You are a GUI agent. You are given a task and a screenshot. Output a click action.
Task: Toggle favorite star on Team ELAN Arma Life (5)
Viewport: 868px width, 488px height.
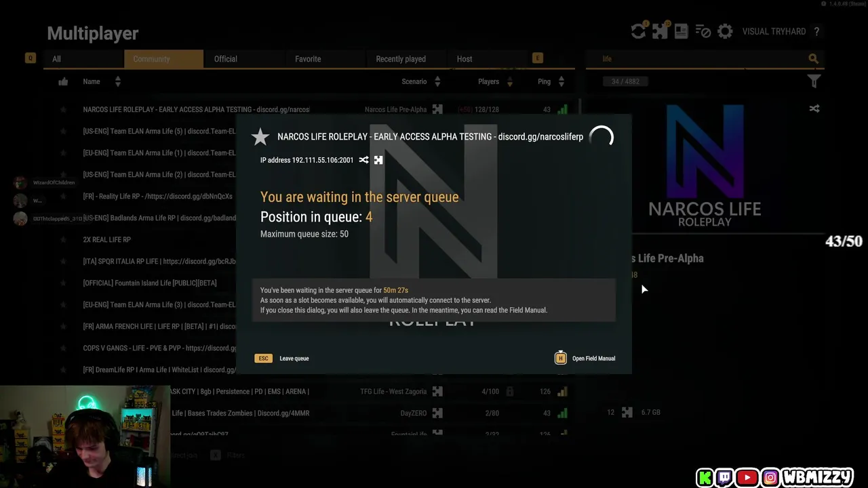(x=63, y=131)
